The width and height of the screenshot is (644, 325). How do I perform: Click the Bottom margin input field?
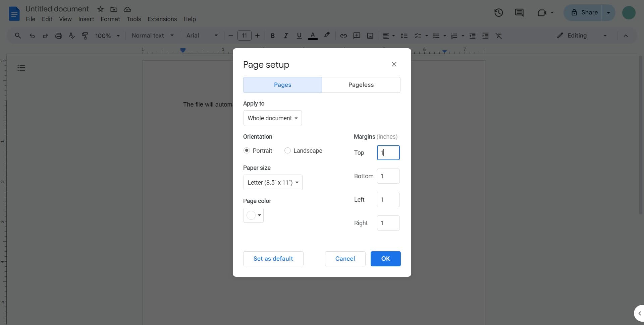[x=388, y=176]
